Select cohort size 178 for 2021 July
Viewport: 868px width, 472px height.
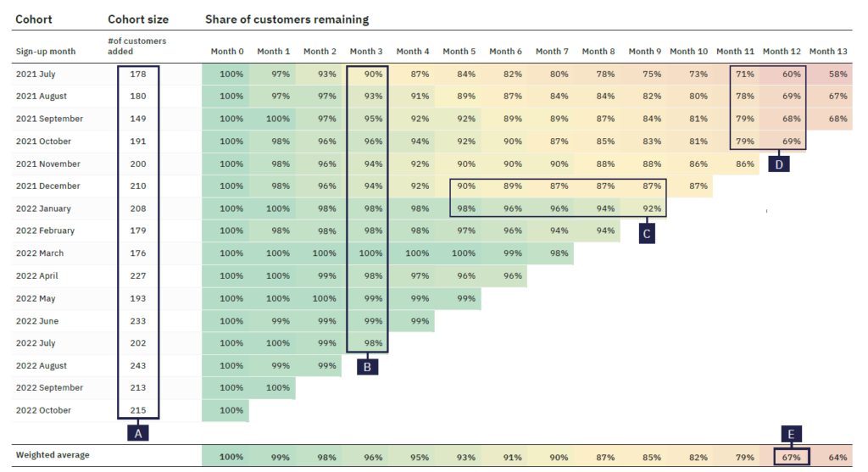coord(138,74)
